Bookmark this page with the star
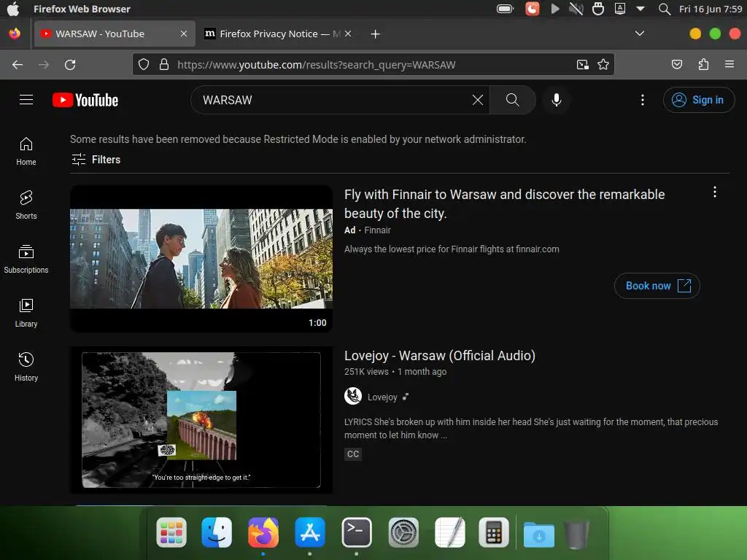 coord(603,64)
